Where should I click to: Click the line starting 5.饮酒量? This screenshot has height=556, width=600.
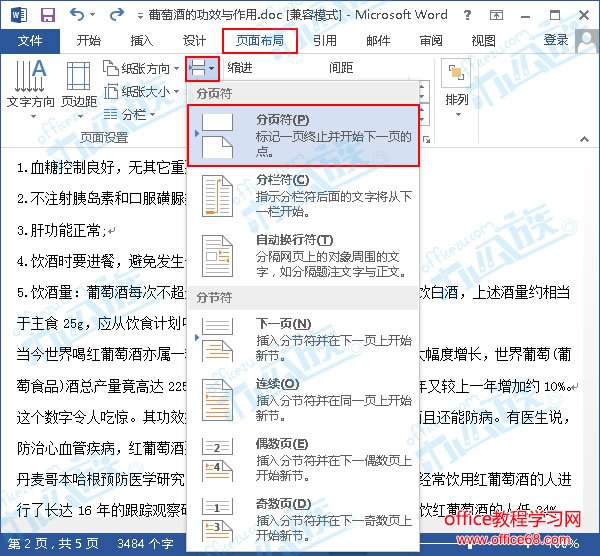click(101, 293)
